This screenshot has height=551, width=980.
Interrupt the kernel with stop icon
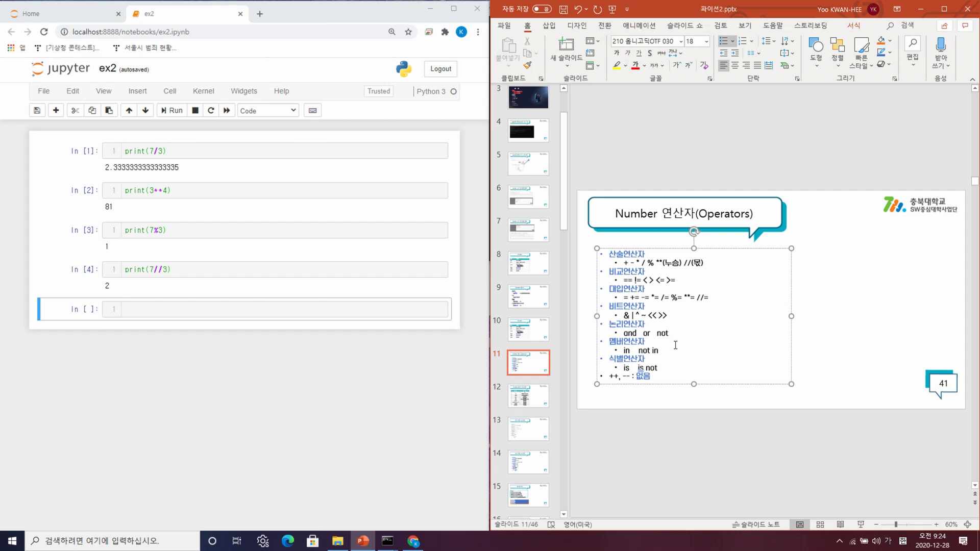195,110
